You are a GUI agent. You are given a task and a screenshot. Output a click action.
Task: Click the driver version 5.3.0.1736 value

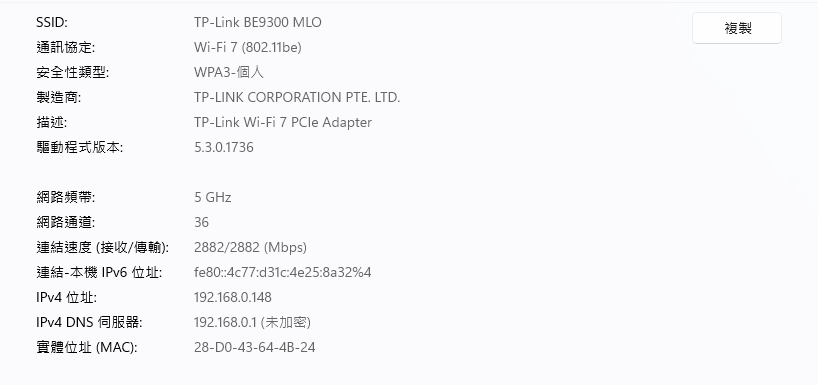click(x=224, y=148)
